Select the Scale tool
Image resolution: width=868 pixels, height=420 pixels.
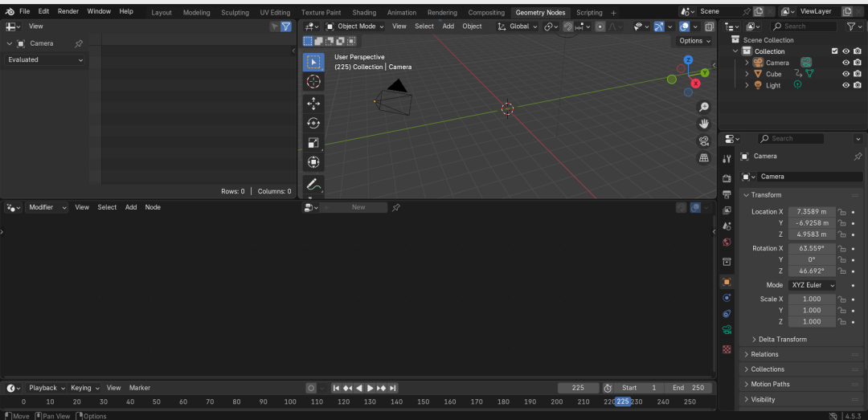click(313, 143)
